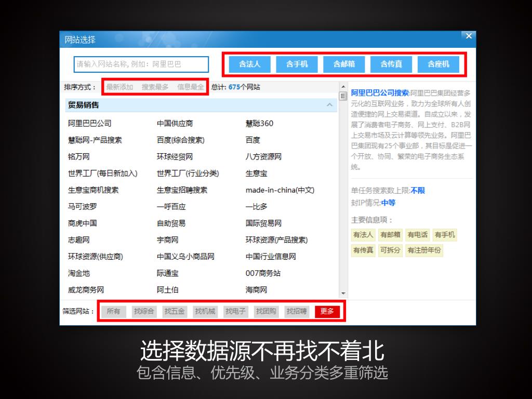The height and width of the screenshot is (399, 532).
Task: Click the 有电话 info tag
Action: [x=417, y=235]
